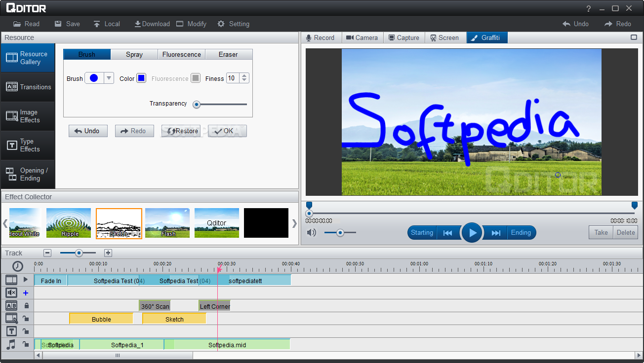The height and width of the screenshot is (363, 644).
Task: Click the Ending button
Action: click(521, 233)
